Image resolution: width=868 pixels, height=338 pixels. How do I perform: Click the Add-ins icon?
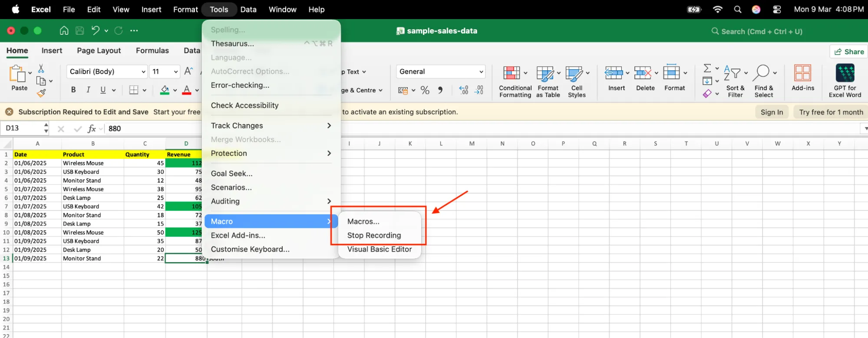[802, 73]
